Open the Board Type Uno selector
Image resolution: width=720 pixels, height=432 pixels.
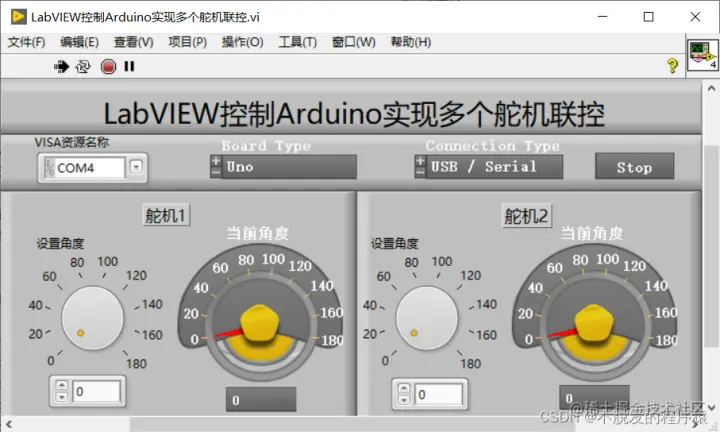click(289, 167)
